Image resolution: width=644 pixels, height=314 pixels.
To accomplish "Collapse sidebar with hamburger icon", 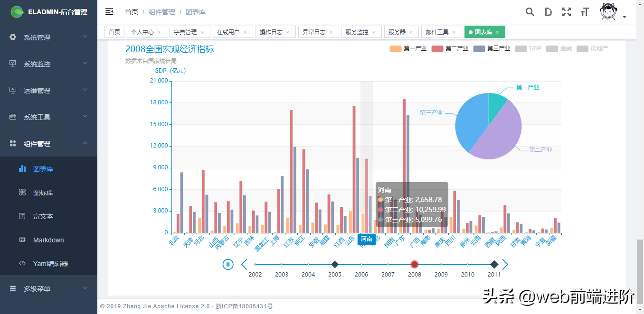I will pos(109,11).
